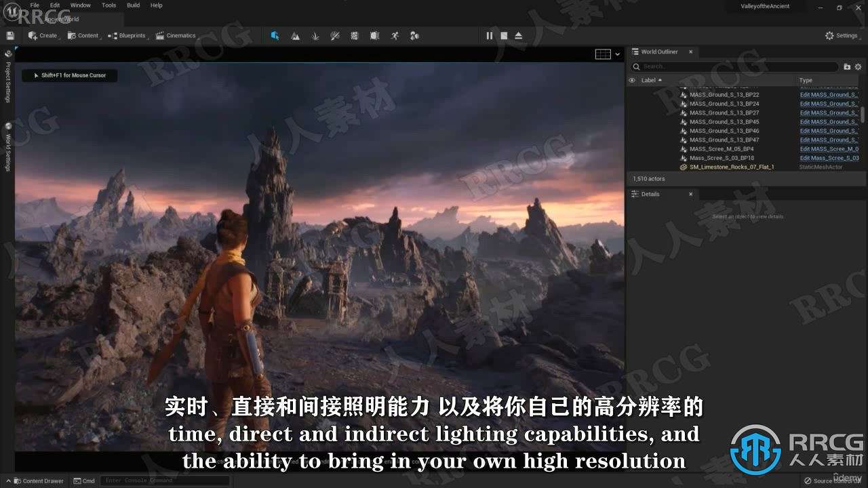Switch to Modeling mode icon
868x488 pixels.
(355, 35)
